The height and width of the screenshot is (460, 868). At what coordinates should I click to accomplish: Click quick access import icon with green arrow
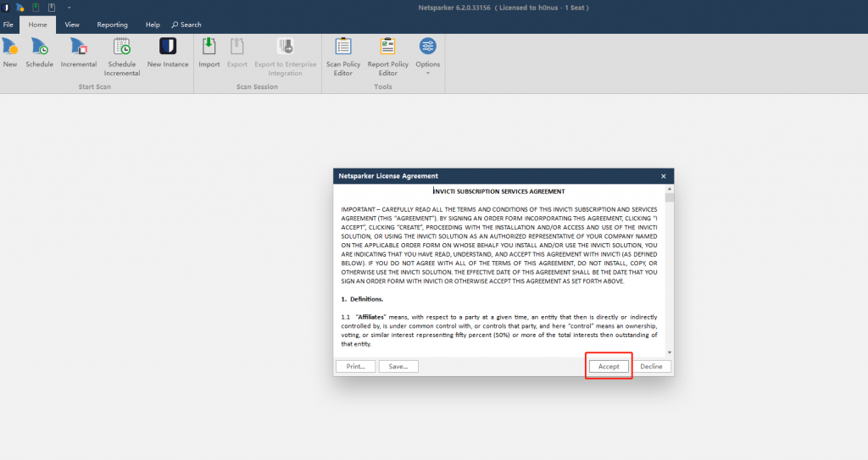point(36,8)
